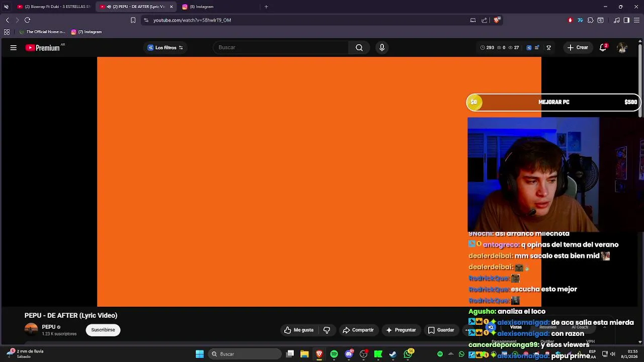The height and width of the screenshot is (362, 644).
Task: Click the share page icon in address bar
Action: tap(484, 20)
